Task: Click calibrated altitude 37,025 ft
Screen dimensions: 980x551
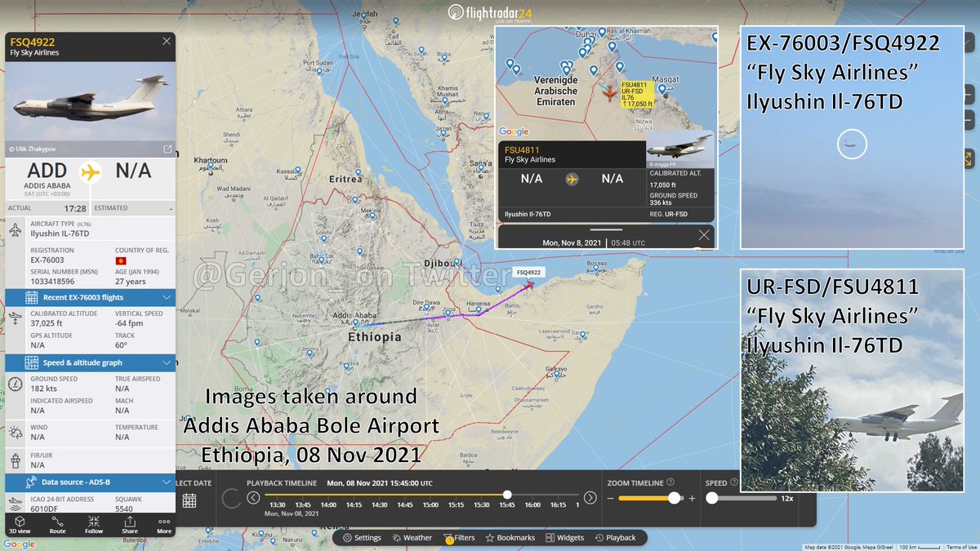Action: [x=48, y=323]
